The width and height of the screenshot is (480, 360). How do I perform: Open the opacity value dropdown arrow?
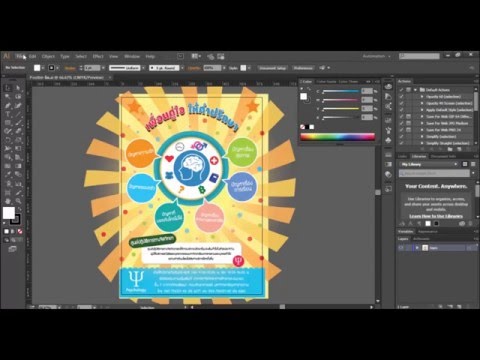coord(224,68)
